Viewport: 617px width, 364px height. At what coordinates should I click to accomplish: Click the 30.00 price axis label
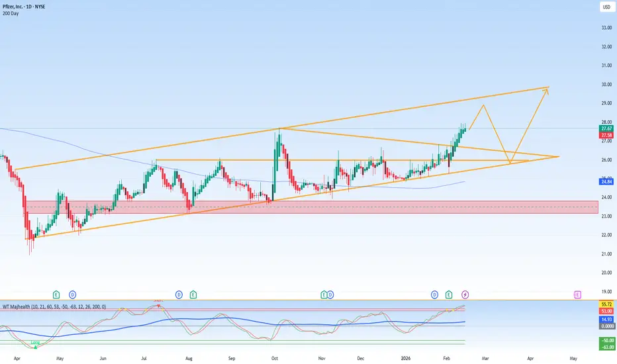click(606, 84)
